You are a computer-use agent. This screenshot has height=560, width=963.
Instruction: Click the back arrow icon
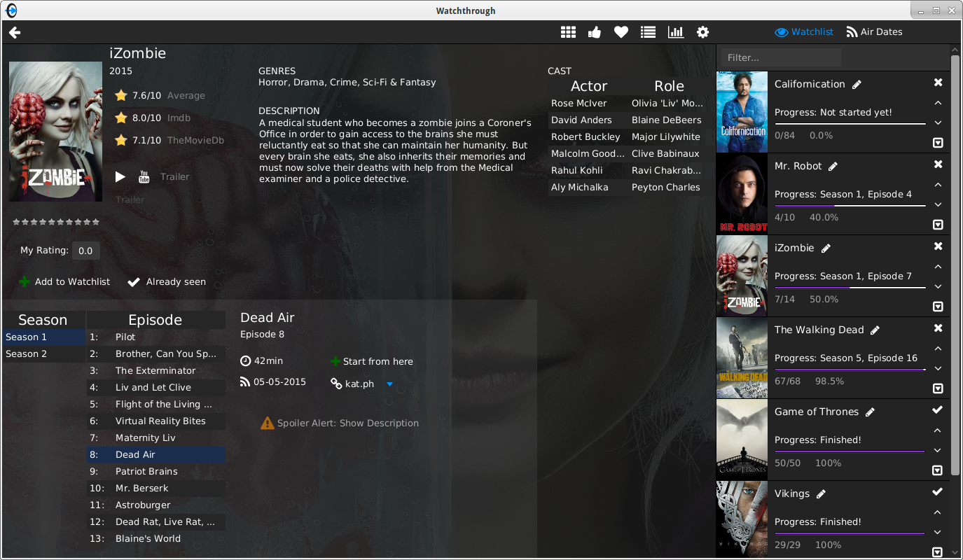15,32
